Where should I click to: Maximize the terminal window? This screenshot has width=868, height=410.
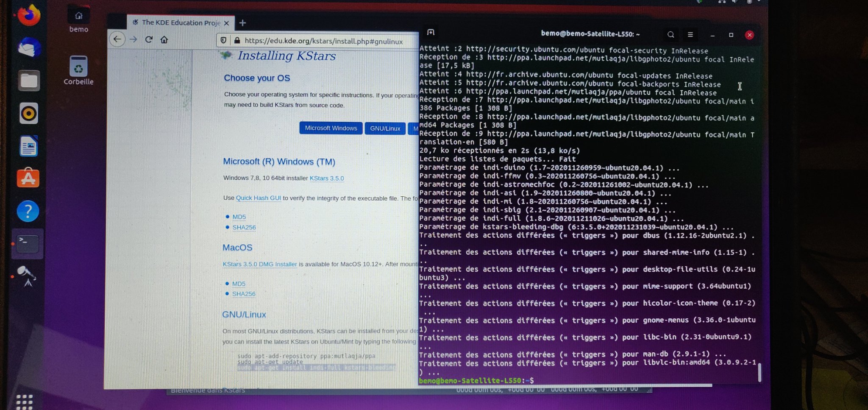click(x=731, y=35)
